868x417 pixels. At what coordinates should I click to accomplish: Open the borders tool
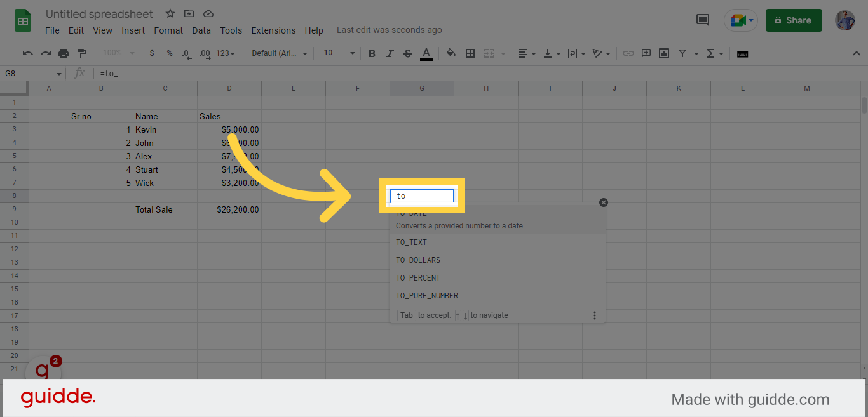pyautogui.click(x=470, y=53)
